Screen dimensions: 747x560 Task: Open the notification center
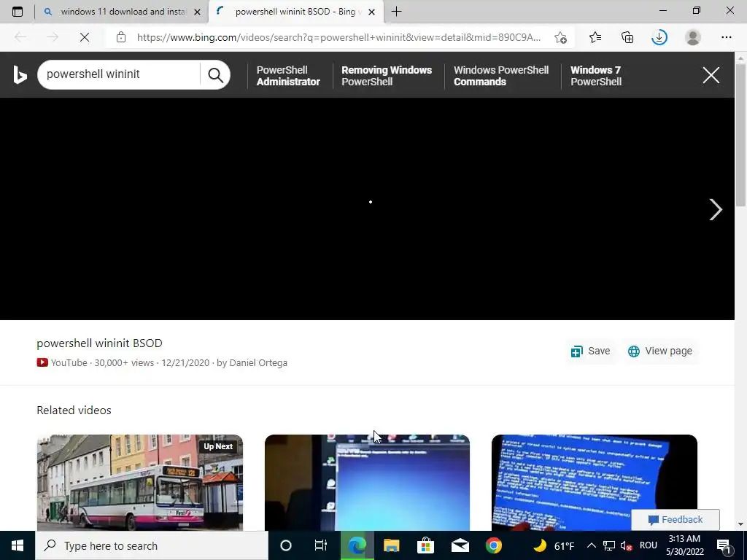click(x=724, y=545)
